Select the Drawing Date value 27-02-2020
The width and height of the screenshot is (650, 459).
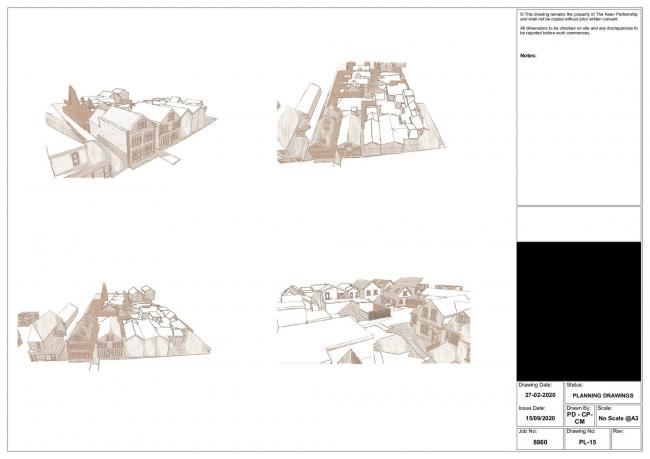(539, 395)
